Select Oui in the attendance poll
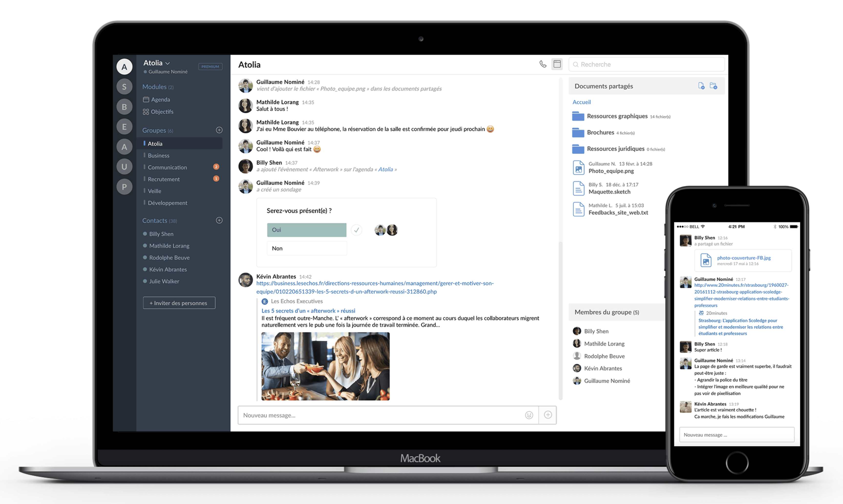This screenshot has height=504, width=843. pos(306,229)
